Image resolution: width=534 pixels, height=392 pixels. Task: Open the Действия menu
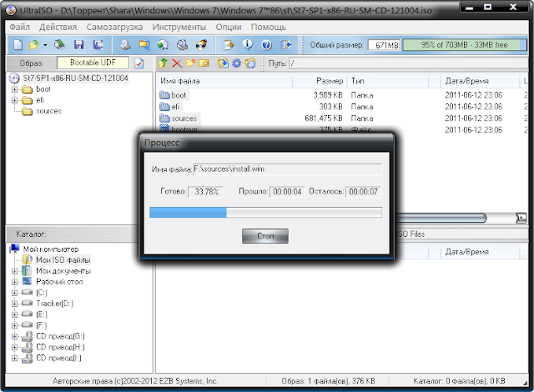58,27
